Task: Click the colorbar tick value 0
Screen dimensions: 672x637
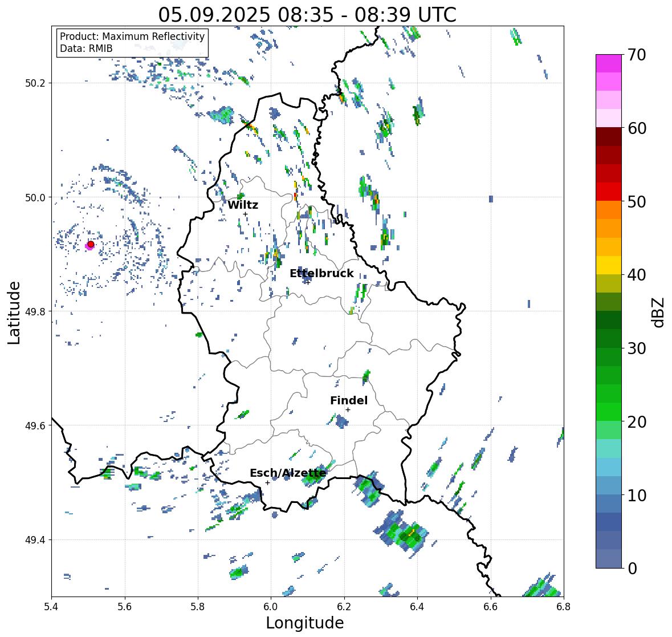Action: [x=632, y=569]
